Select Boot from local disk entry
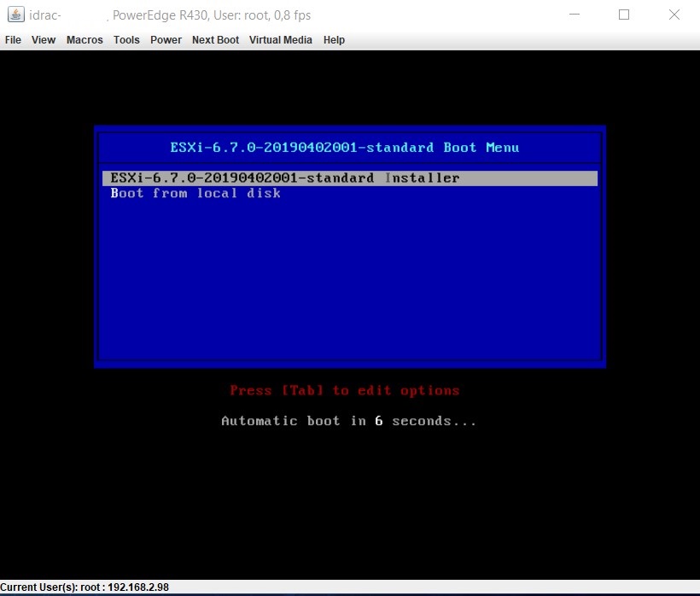The image size is (700, 596). [x=195, y=193]
